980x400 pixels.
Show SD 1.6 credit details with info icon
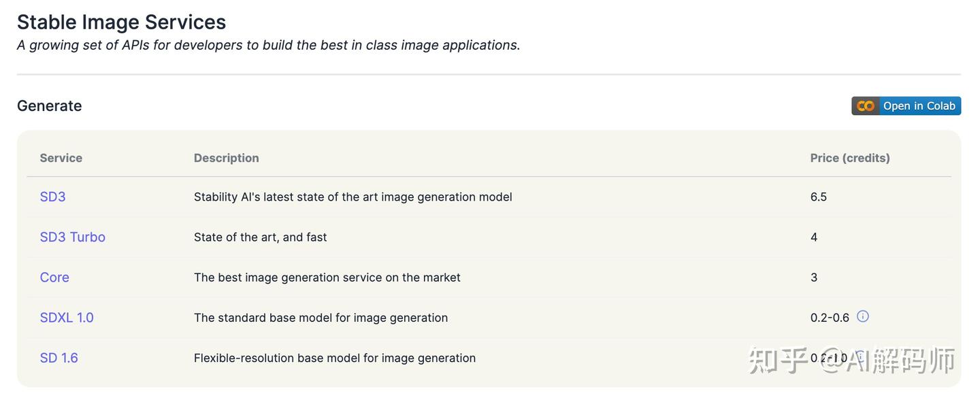[859, 355]
